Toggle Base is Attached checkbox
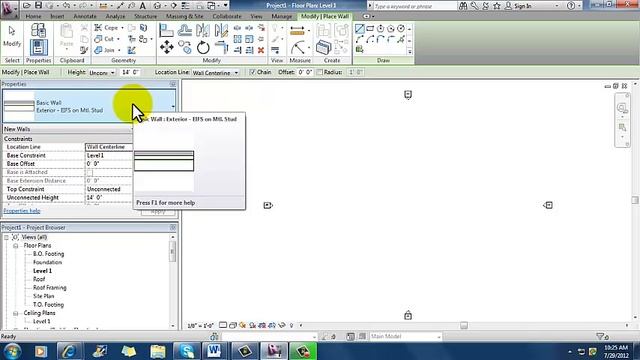This screenshot has height=360, width=640. [x=90, y=172]
